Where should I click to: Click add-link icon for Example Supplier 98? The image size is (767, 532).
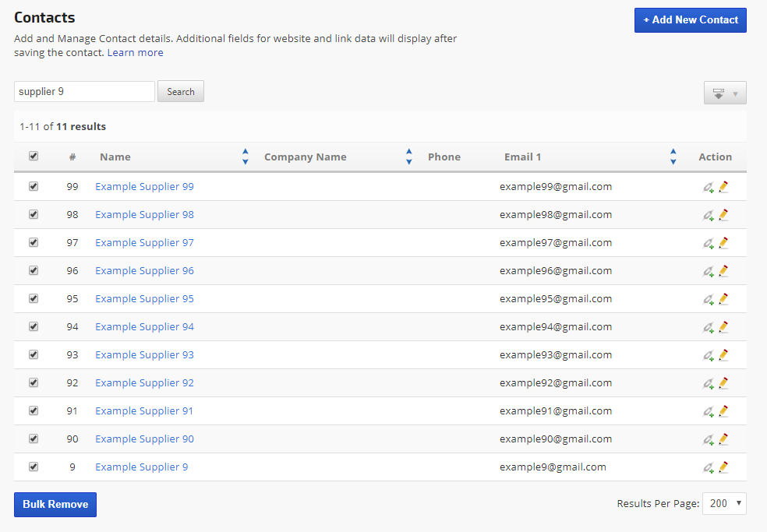(708, 215)
